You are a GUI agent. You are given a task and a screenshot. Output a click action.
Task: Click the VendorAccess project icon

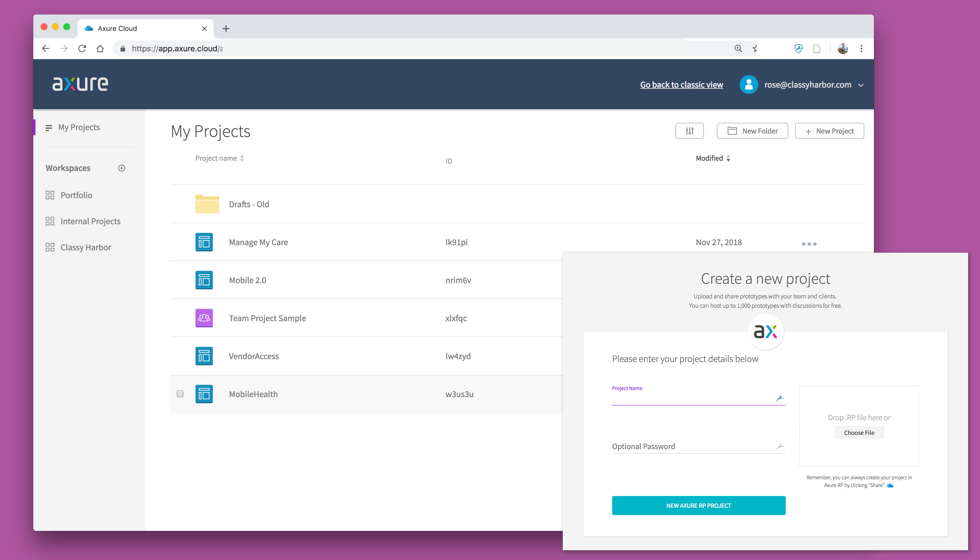tap(204, 356)
